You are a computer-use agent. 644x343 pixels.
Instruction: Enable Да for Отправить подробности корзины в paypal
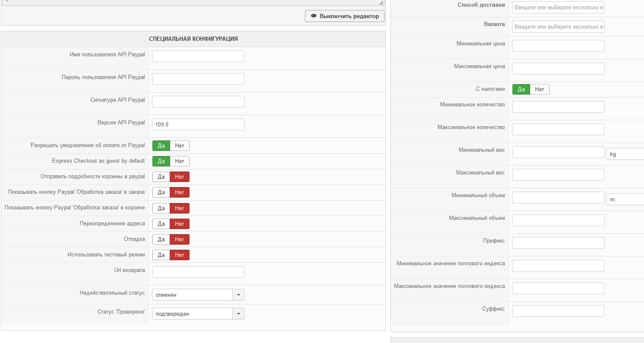click(161, 177)
